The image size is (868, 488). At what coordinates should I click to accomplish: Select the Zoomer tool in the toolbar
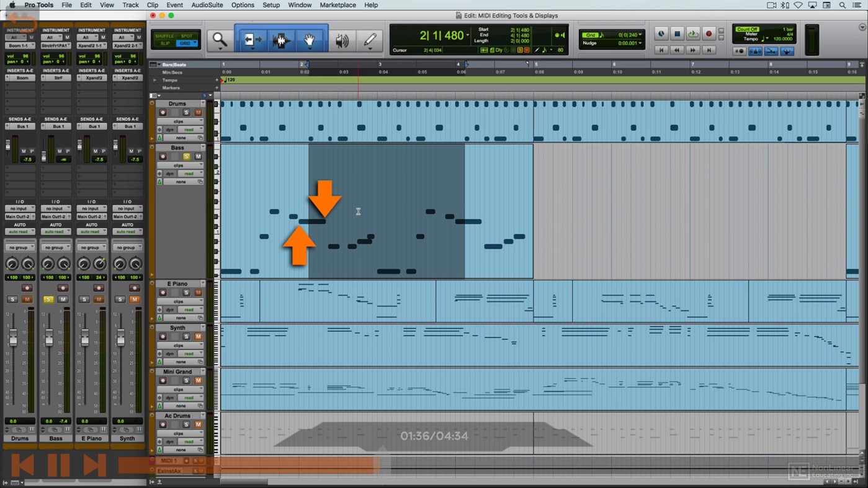pyautogui.click(x=219, y=39)
